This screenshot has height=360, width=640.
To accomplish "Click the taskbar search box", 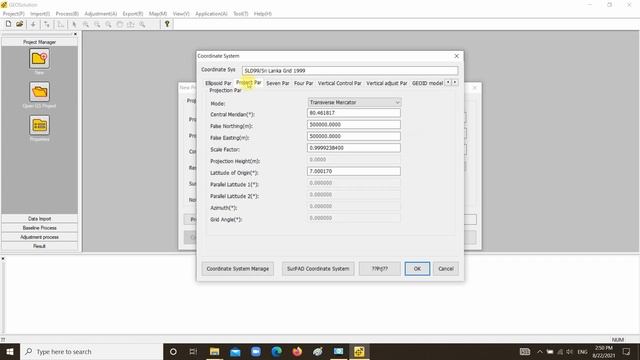I will point(91,351).
